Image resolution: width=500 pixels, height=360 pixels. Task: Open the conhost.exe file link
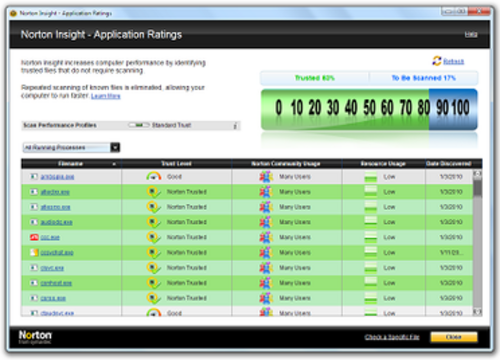pyautogui.click(x=56, y=283)
